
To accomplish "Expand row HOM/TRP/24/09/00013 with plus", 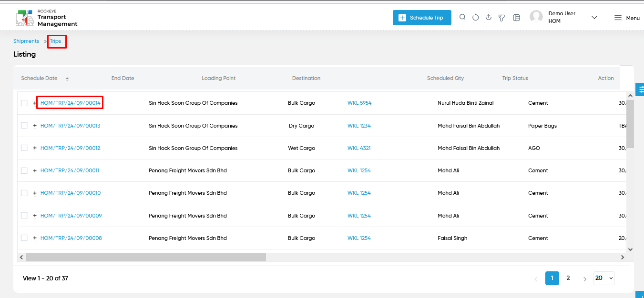I will tap(35, 126).
